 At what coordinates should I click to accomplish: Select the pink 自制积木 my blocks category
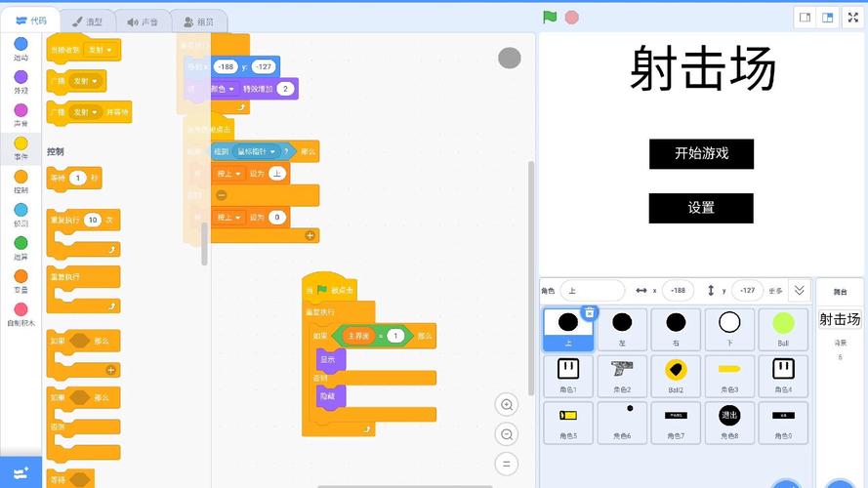[x=21, y=314]
